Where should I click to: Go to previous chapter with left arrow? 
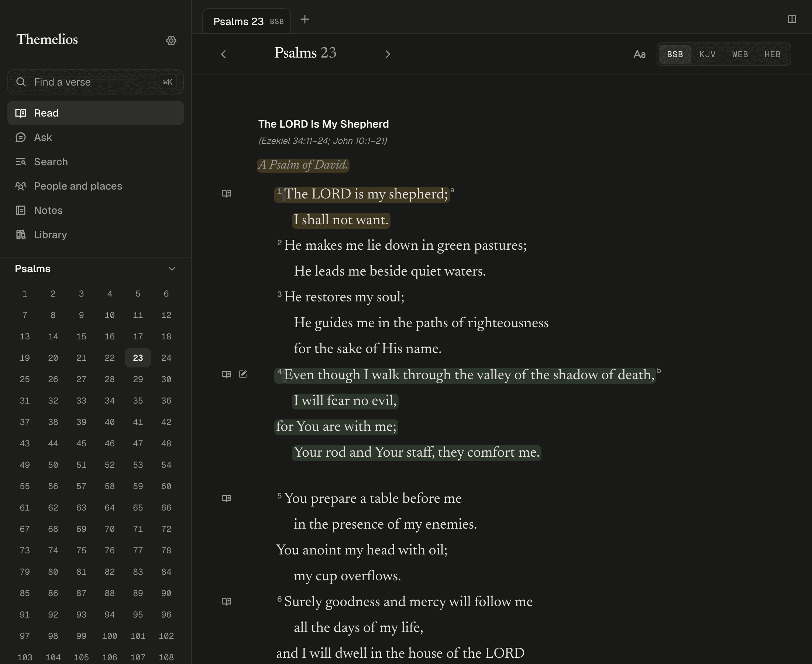[223, 54]
